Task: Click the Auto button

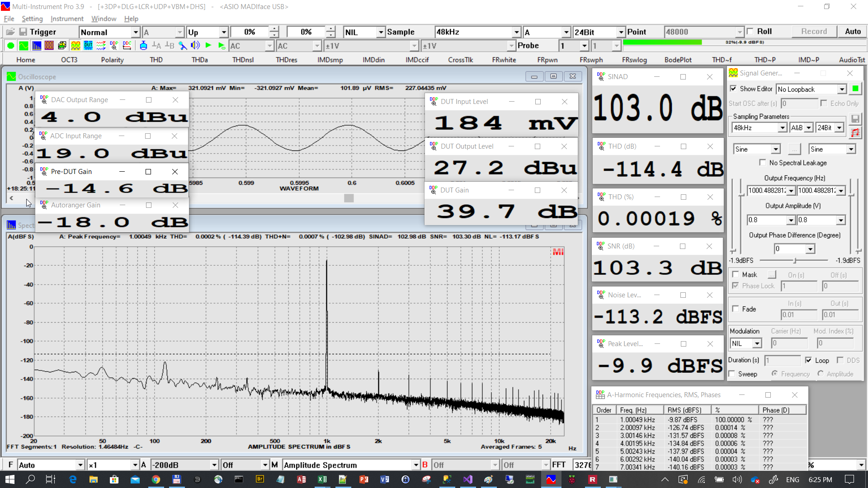Action: [x=853, y=31]
